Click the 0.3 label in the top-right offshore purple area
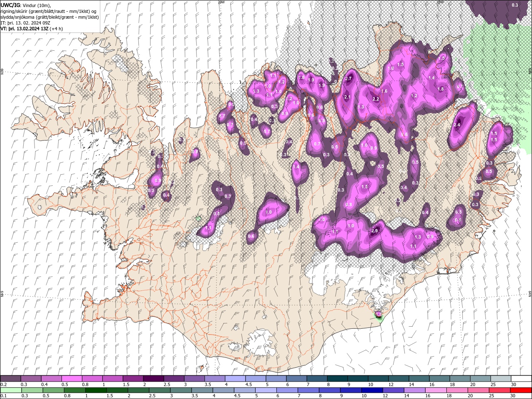The image size is (532, 399). 515,5
